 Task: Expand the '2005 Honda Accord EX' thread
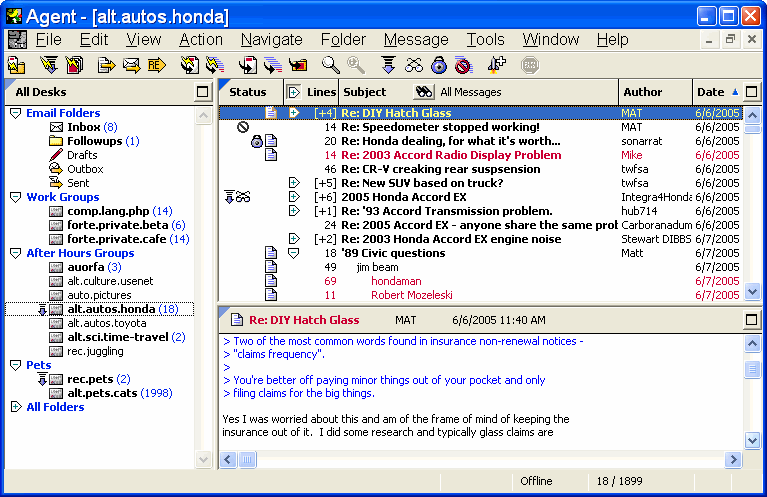pyautogui.click(x=294, y=197)
